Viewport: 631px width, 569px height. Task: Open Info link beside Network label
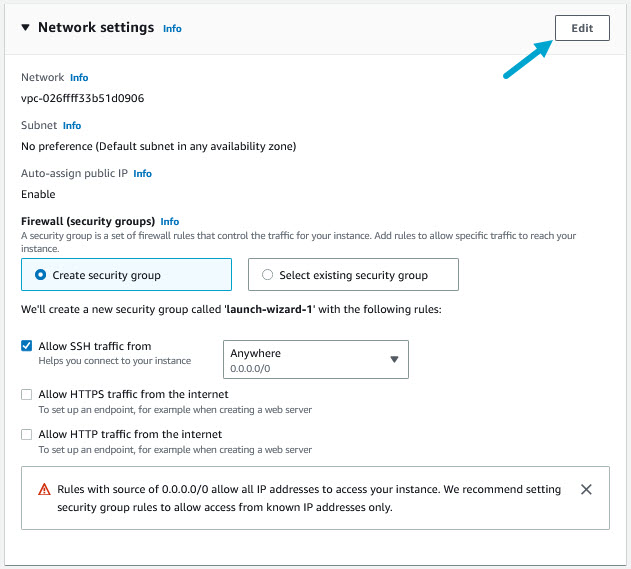79,77
